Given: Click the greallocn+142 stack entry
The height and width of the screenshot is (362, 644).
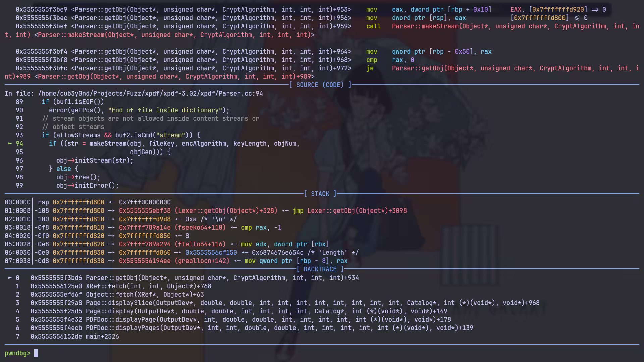Looking at the screenshot, I should click(202, 261).
